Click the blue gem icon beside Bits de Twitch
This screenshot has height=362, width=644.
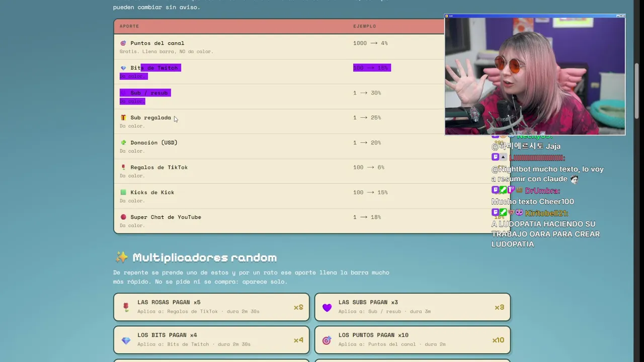123,68
